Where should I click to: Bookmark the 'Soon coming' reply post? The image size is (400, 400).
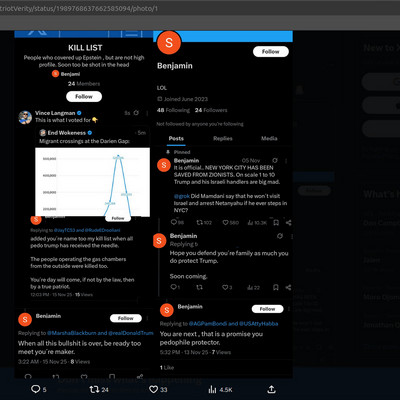point(276,287)
